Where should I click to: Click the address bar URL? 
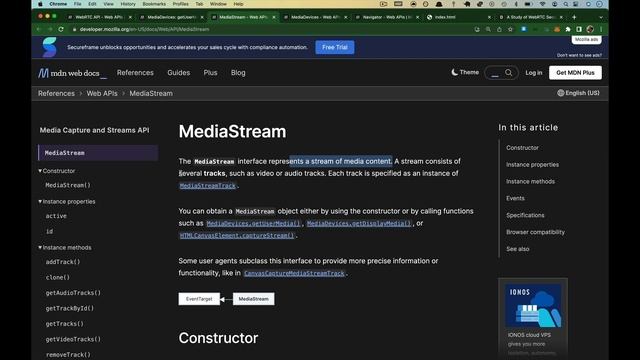click(144, 29)
